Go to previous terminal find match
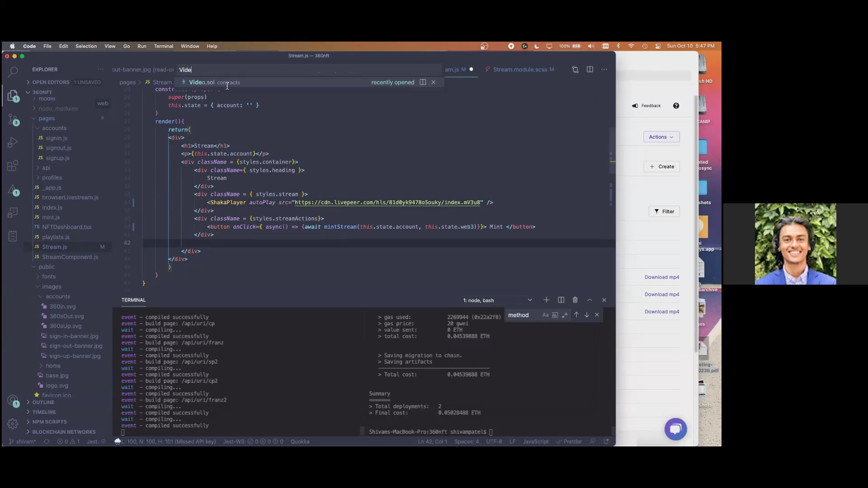The width and height of the screenshot is (868, 488). [576, 315]
